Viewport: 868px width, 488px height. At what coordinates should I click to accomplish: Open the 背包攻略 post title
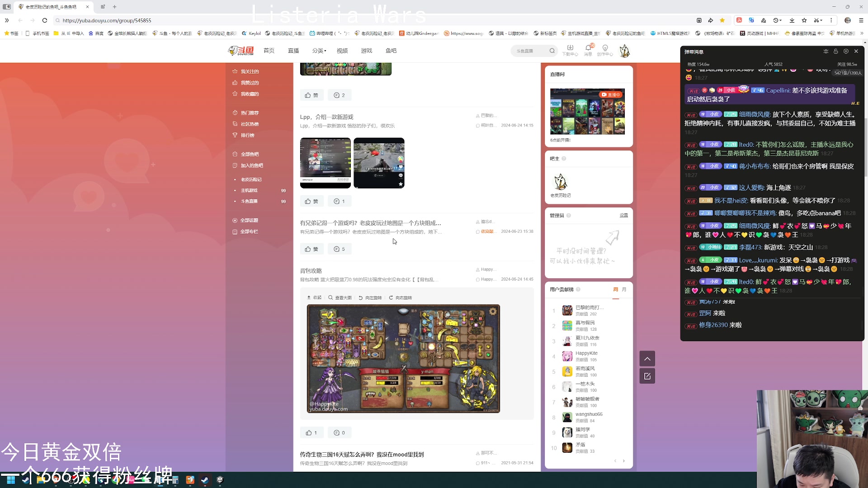coord(311,271)
